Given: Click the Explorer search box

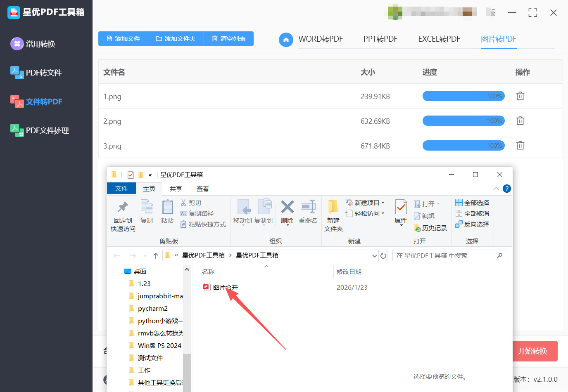Looking at the screenshot, I should pos(449,256).
